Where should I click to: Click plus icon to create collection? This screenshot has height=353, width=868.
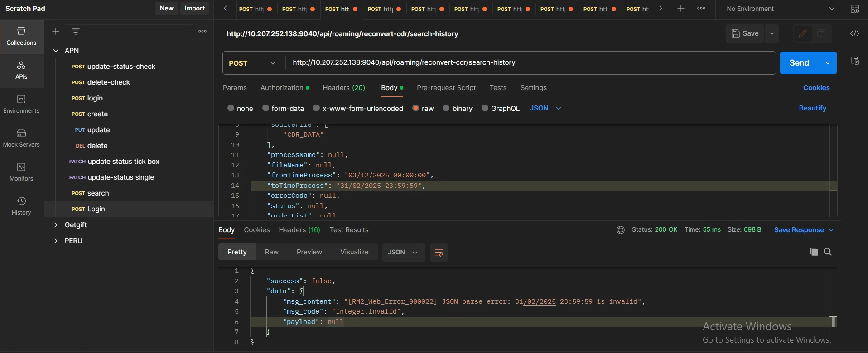pos(56,31)
